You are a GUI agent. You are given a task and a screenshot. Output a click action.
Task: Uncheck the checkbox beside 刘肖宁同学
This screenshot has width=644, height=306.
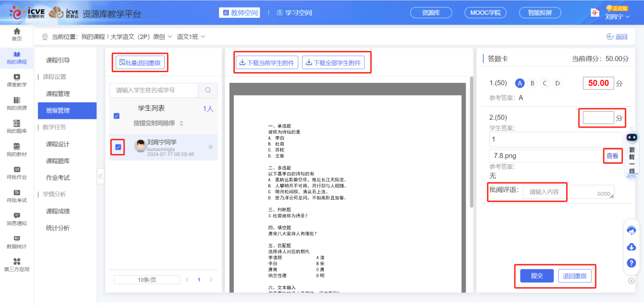tap(118, 147)
